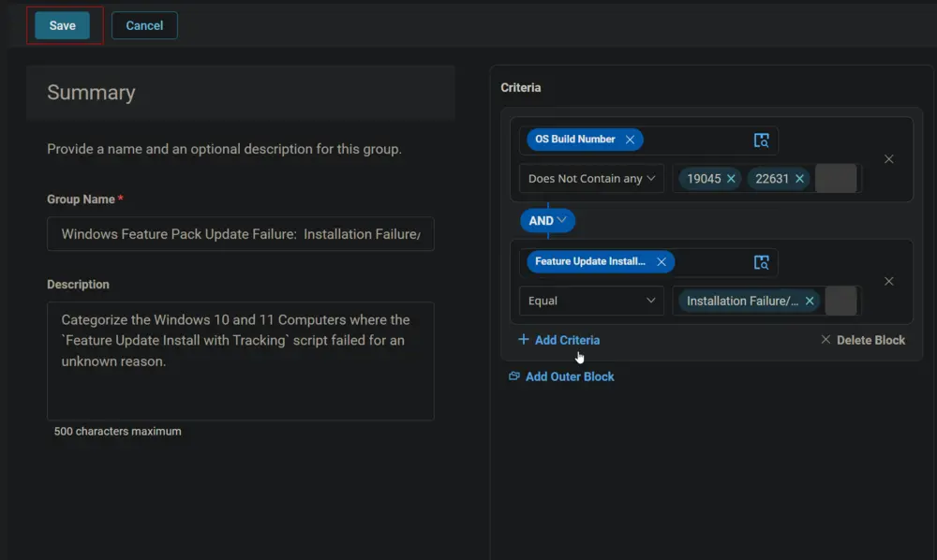The height and width of the screenshot is (560, 937).
Task: Remove the 19045 value chip
Action: (731, 179)
